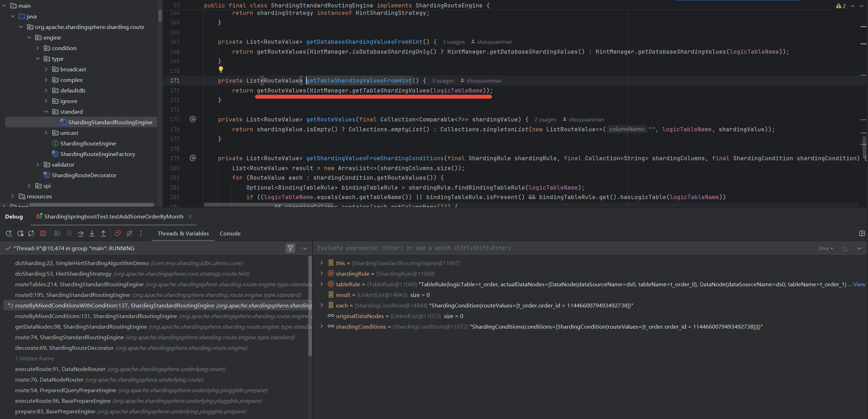
Task: Click 3 usages hint at line 171
Action: [443, 81]
